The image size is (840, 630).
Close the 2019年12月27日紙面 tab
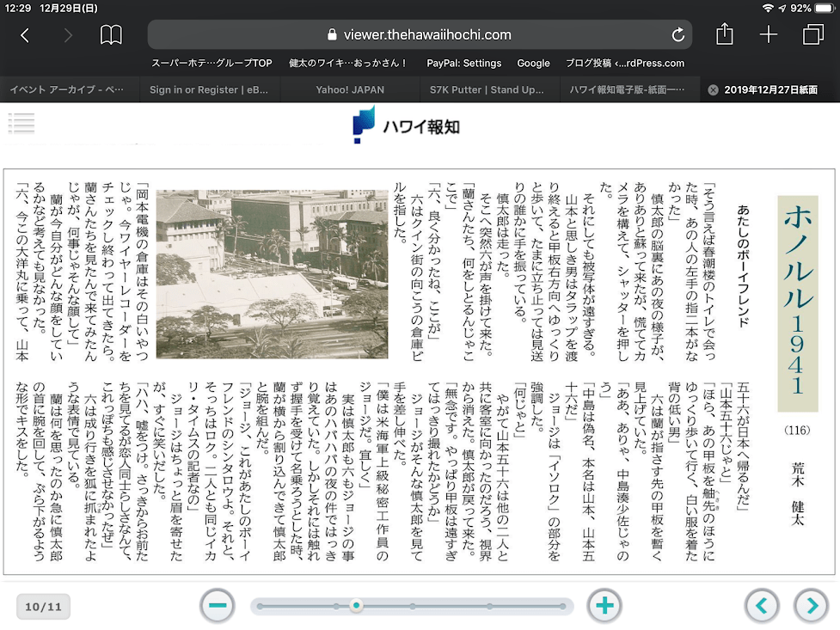click(x=713, y=89)
